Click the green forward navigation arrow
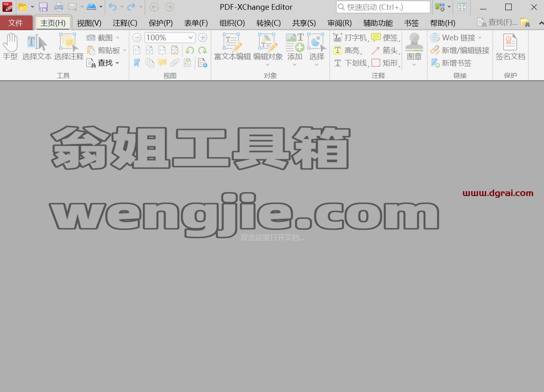544x392 pixels. tap(170, 7)
